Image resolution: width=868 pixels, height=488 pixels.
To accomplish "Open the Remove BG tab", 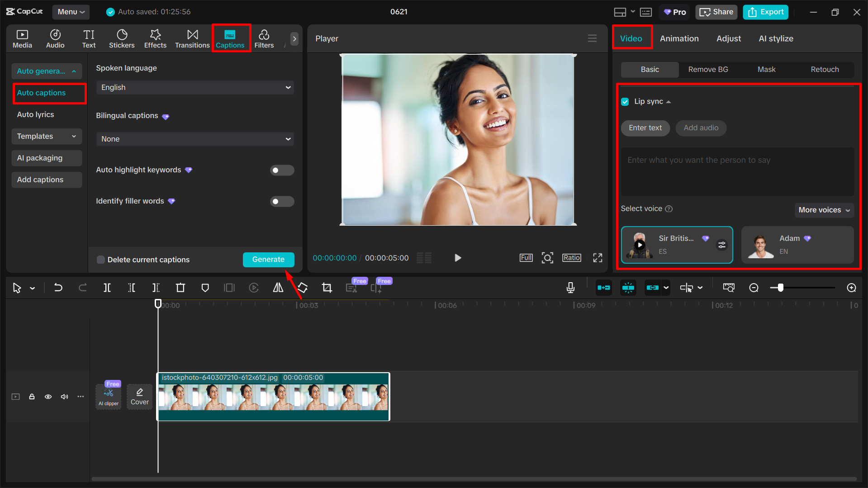I will point(708,70).
